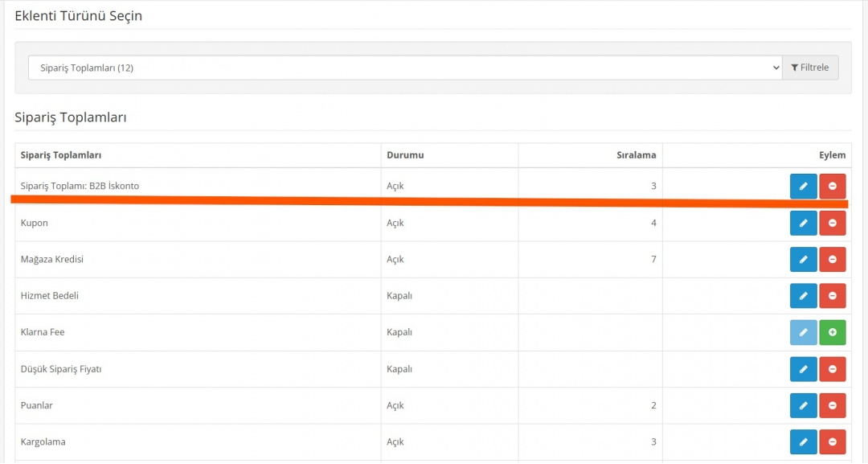Click the disabled Klarna Fee edit button
Viewport: 868px width, 464px height.
point(803,332)
